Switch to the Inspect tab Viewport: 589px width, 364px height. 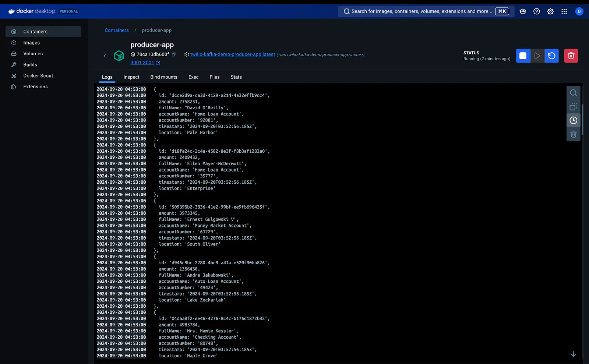(x=131, y=77)
